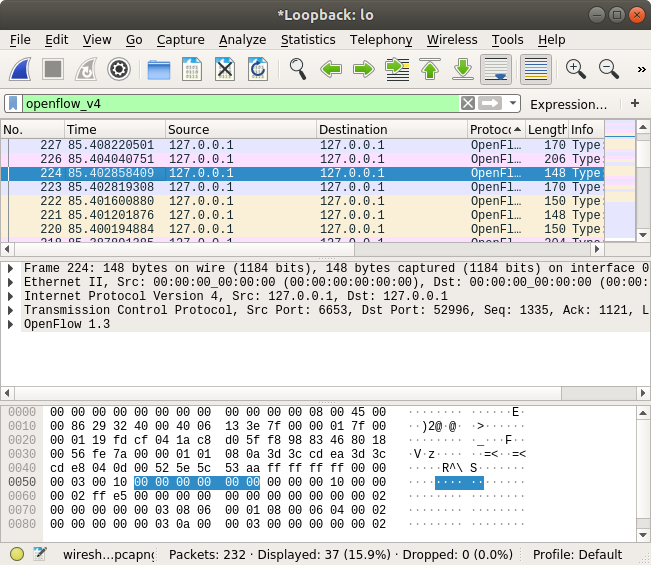
Task: Add a filter button with plus
Action: point(634,103)
